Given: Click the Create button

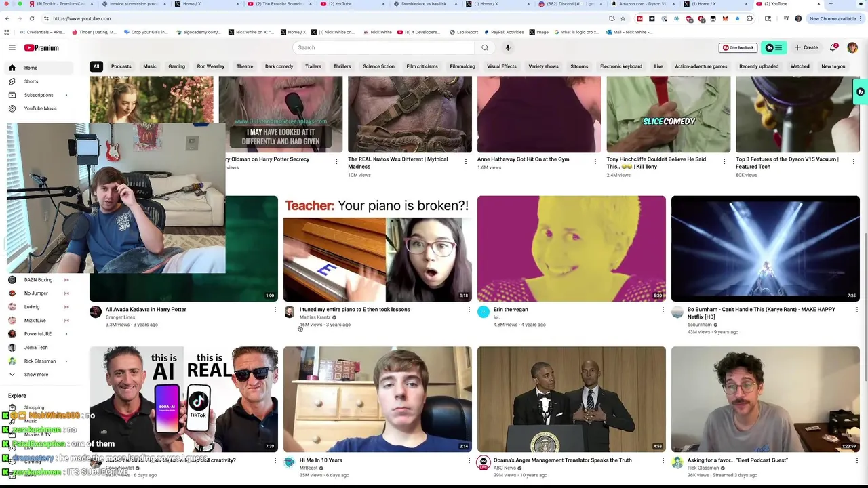Looking at the screenshot, I should [x=807, y=47].
